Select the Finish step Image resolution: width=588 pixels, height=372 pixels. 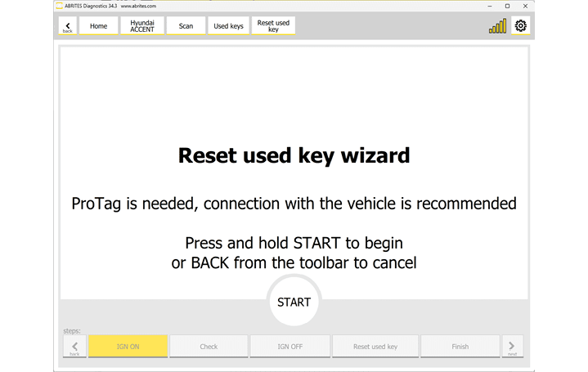(x=460, y=347)
